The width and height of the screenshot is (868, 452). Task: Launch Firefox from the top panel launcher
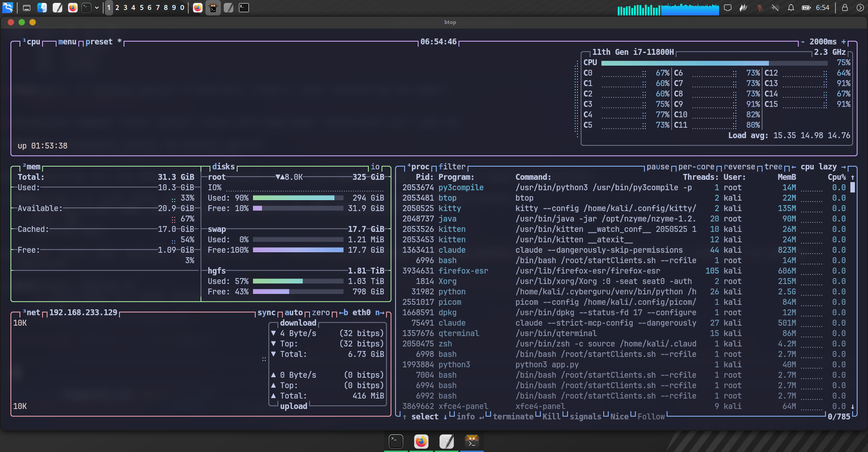[73, 8]
